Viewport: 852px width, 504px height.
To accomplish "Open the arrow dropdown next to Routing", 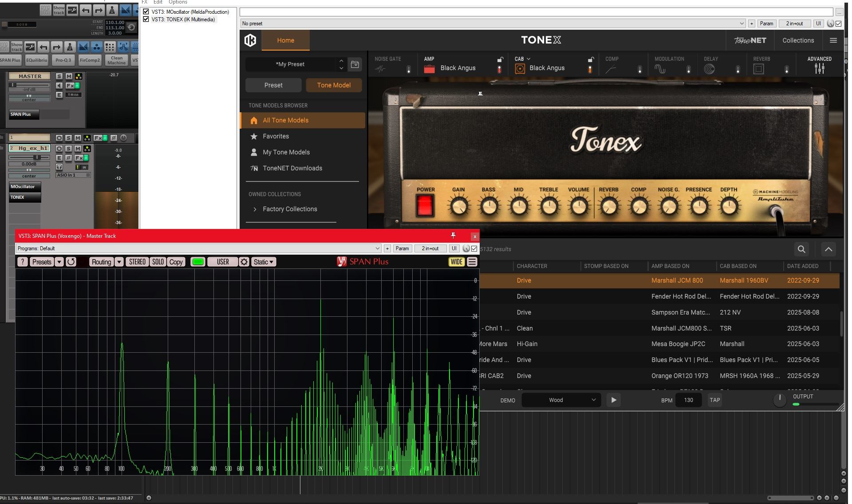I will (x=119, y=262).
